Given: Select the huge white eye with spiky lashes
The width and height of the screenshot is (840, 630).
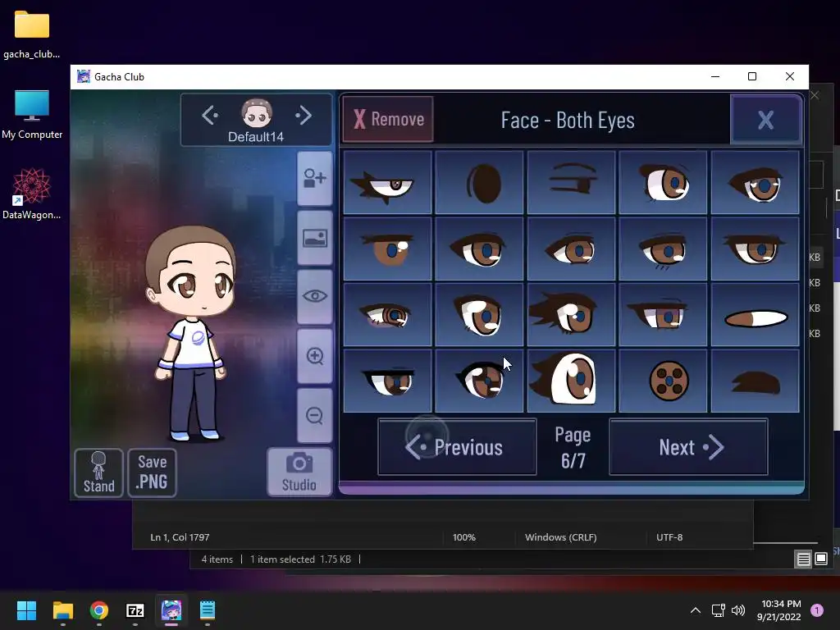Looking at the screenshot, I should (x=571, y=381).
